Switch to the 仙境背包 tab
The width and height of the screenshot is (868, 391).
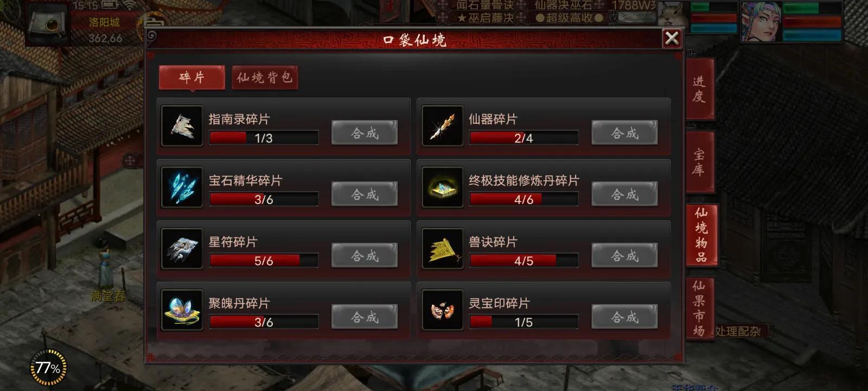[x=265, y=78]
